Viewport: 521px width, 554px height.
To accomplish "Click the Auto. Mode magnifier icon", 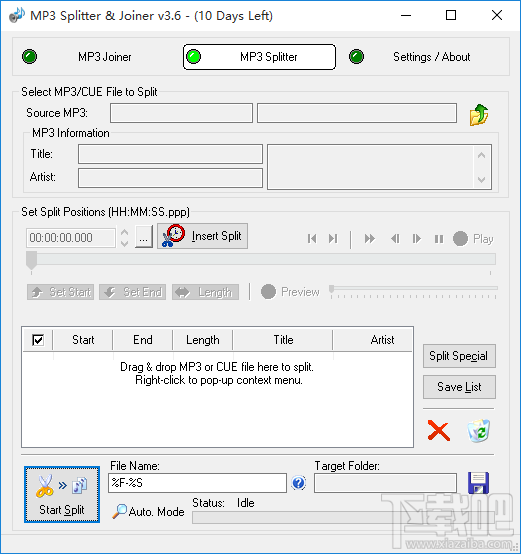I will coord(119,511).
